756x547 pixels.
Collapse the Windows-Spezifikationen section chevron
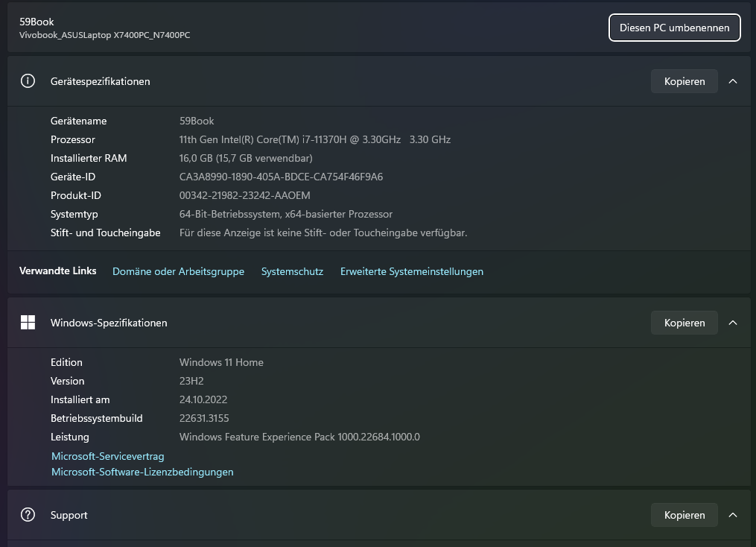732,323
